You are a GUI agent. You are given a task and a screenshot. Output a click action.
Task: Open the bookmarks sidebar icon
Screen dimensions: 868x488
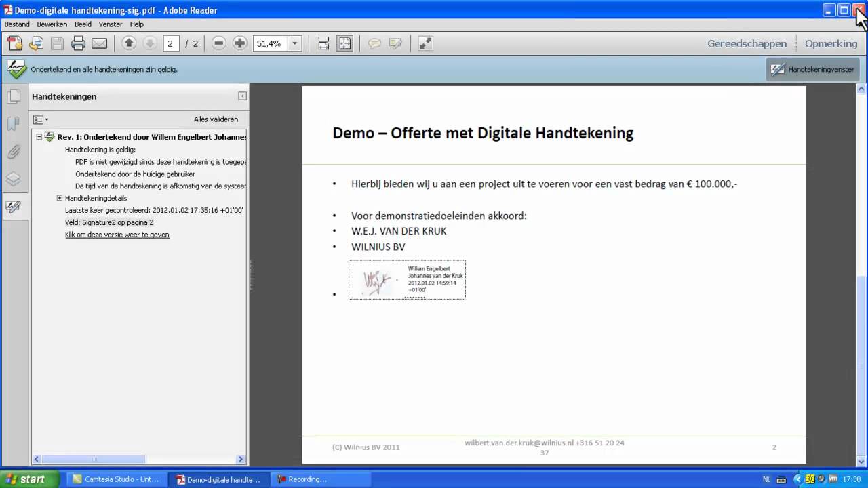(x=14, y=124)
